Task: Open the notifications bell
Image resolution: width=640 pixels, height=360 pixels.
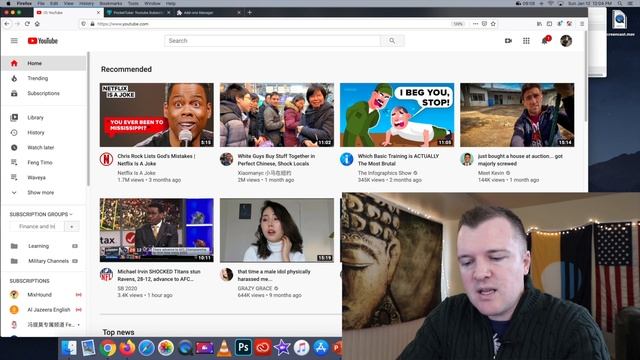Action: tap(545, 41)
